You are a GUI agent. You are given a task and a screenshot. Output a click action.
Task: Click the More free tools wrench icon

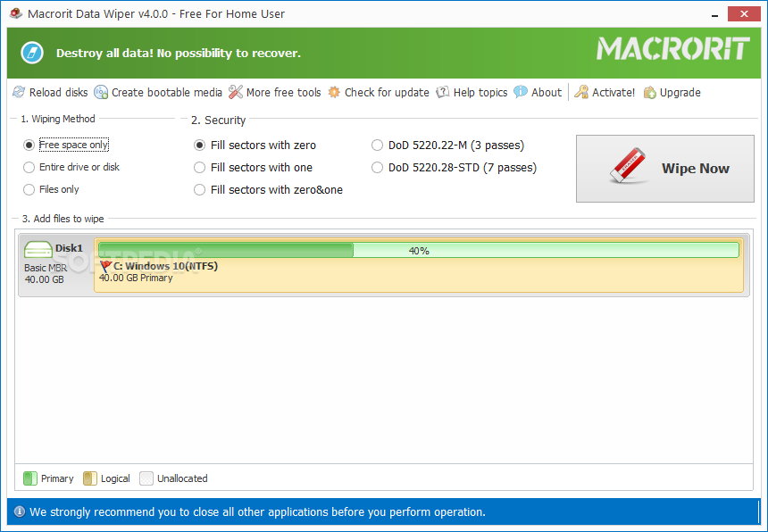236,92
